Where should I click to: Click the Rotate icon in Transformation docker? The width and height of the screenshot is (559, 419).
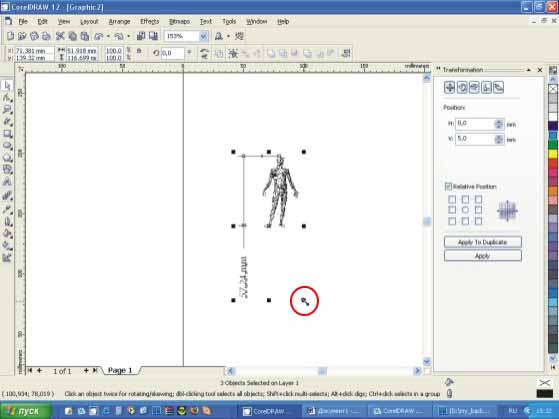pos(462,87)
